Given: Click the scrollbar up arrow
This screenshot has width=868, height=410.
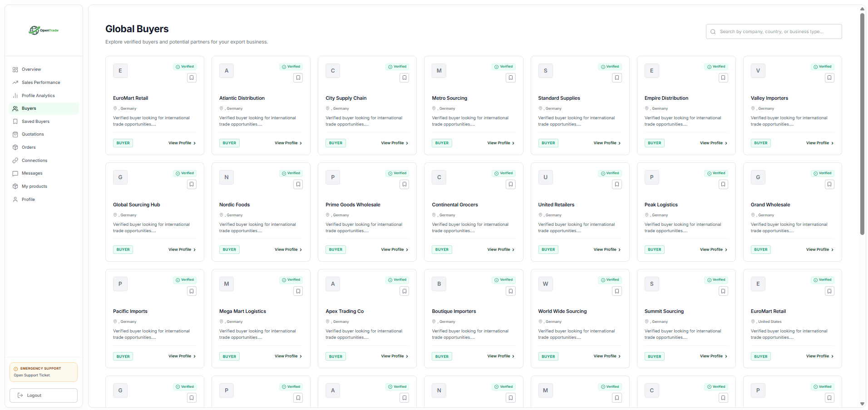Looking at the screenshot, I should point(862,9).
